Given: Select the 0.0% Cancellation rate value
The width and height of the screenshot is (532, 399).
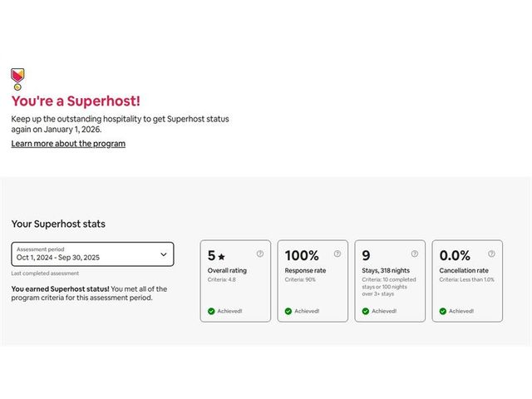Looking at the screenshot, I should point(455,256).
